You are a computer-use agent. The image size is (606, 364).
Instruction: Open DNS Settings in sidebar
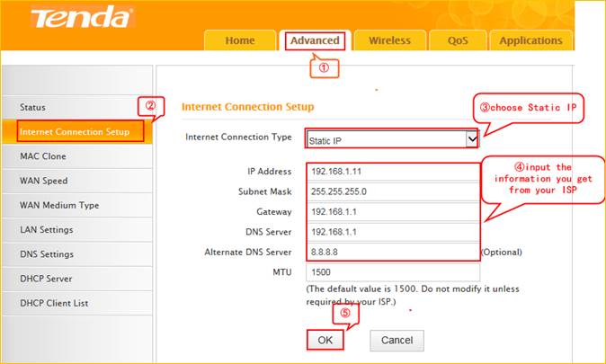tap(47, 254)
